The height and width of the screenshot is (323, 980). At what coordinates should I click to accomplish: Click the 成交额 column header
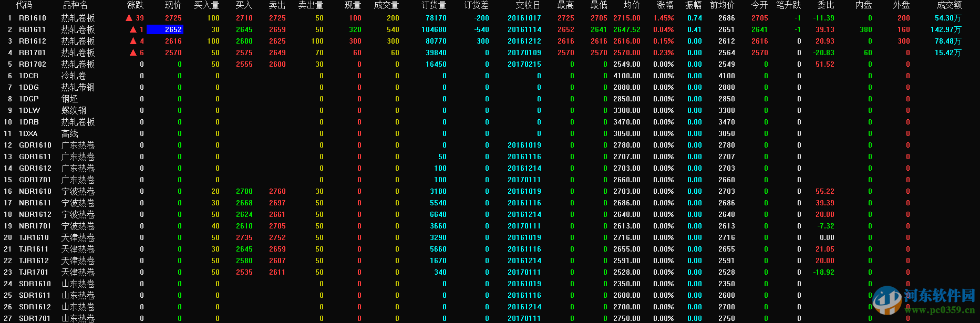point(950,5)
